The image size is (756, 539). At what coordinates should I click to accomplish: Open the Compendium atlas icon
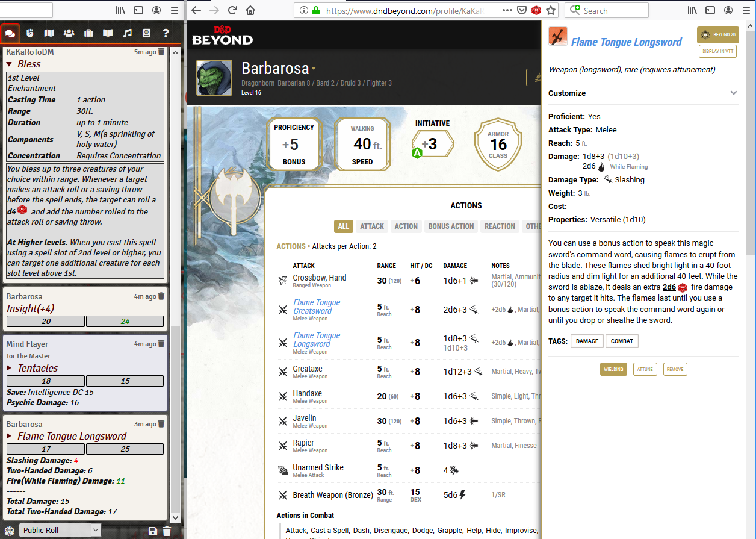(146, 33)
